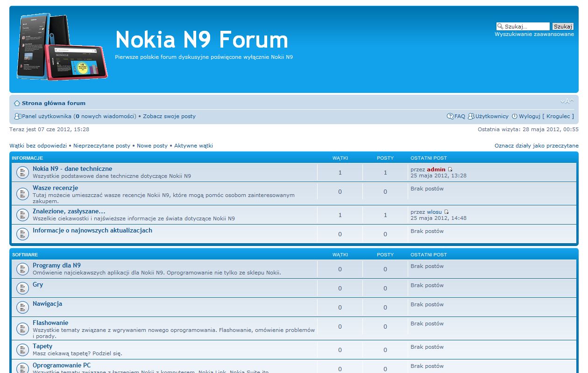This screenshot has width=588, height=373.
Task: Open Oprogramowanie PC forum
Action: pos(62,365)
